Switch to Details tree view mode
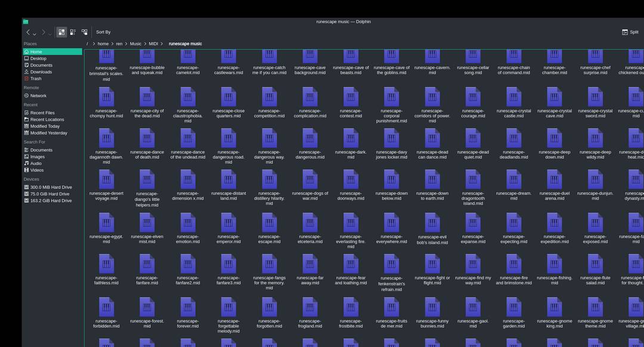 [x=84, y=32]
